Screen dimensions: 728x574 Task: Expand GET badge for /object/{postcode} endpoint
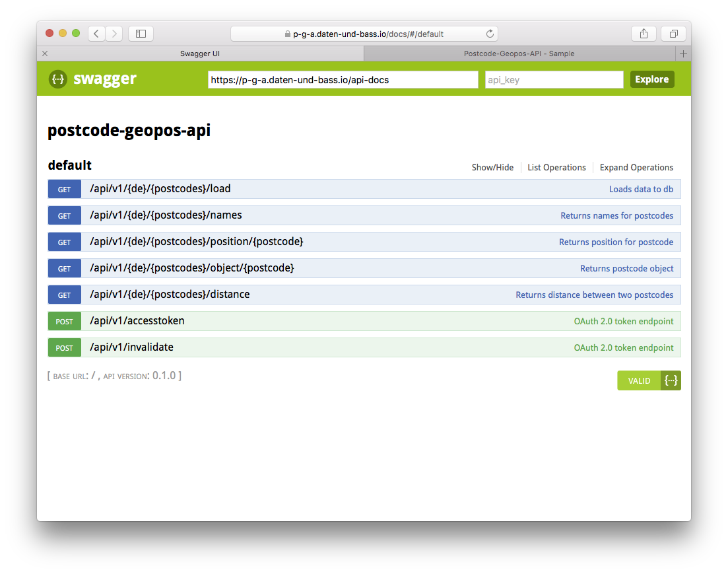65,269
